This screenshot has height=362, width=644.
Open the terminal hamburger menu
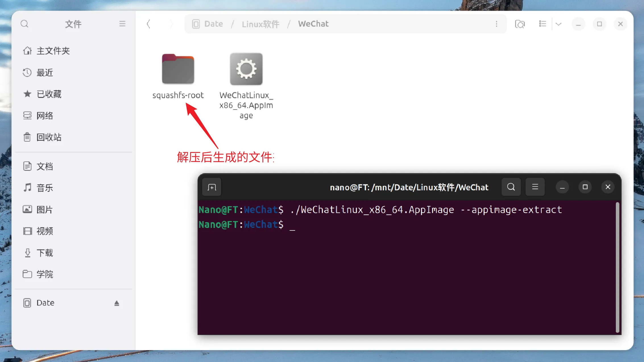point(535,187)
